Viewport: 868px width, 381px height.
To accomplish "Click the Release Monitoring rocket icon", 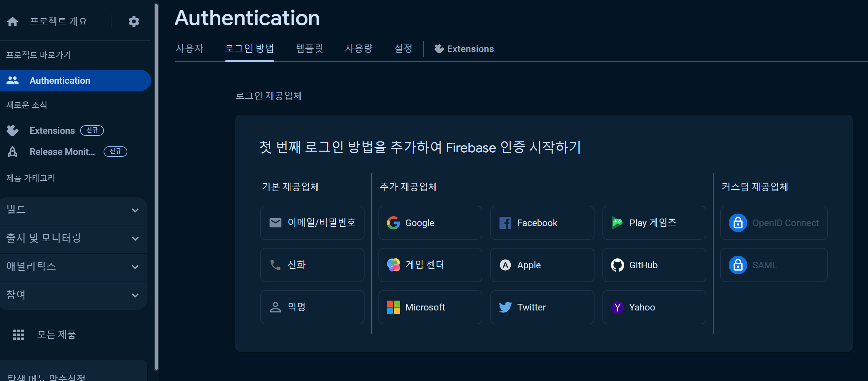I will tap(13, 152).
